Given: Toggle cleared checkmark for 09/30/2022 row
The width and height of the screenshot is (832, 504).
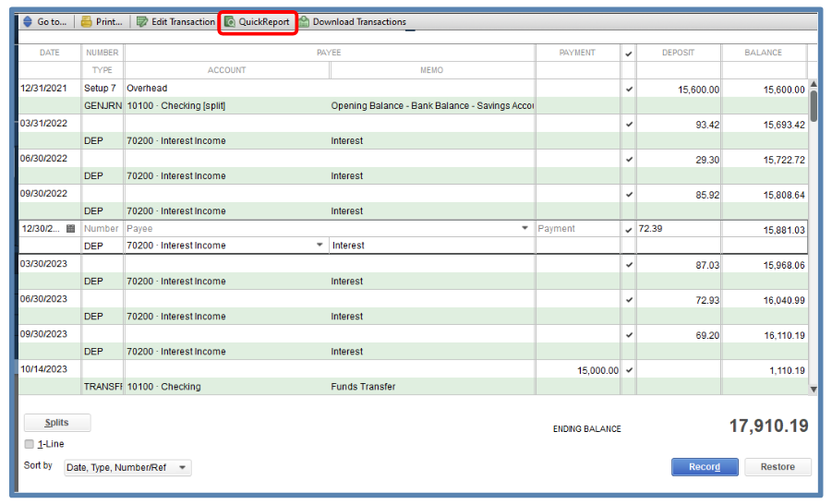Looking at the screenshot, I should tap(629, 194).
